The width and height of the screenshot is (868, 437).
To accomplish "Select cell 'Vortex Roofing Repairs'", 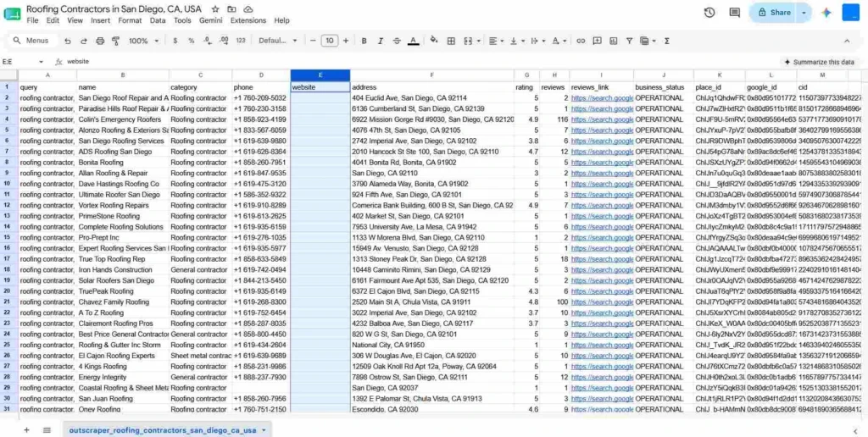I will 123,205.
